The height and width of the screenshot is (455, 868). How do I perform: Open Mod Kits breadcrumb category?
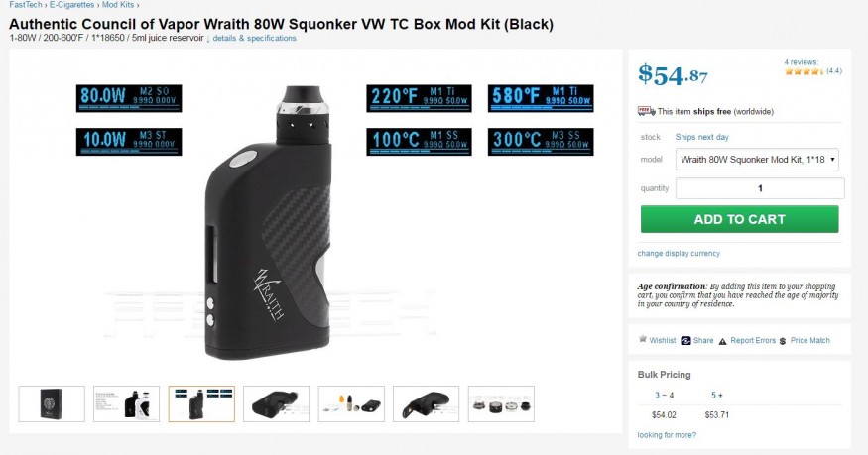tap(118, 4)
